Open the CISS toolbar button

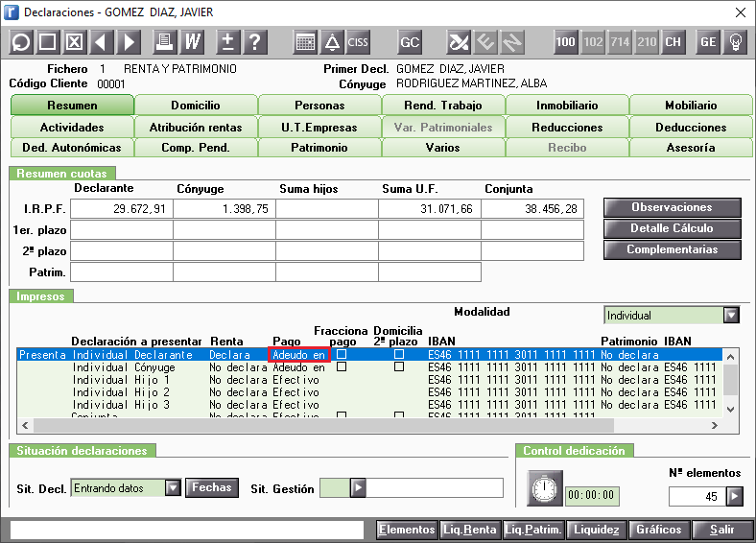(x=358, y=42)
